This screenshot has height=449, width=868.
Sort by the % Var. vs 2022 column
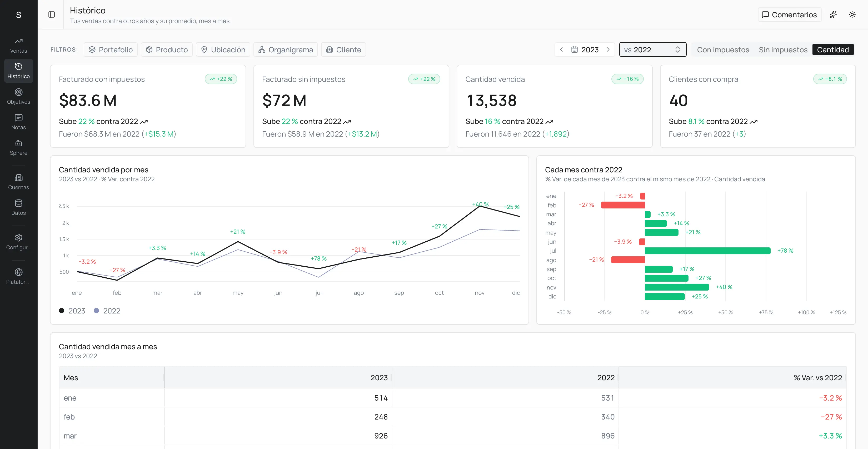click(x=732, y=378)
